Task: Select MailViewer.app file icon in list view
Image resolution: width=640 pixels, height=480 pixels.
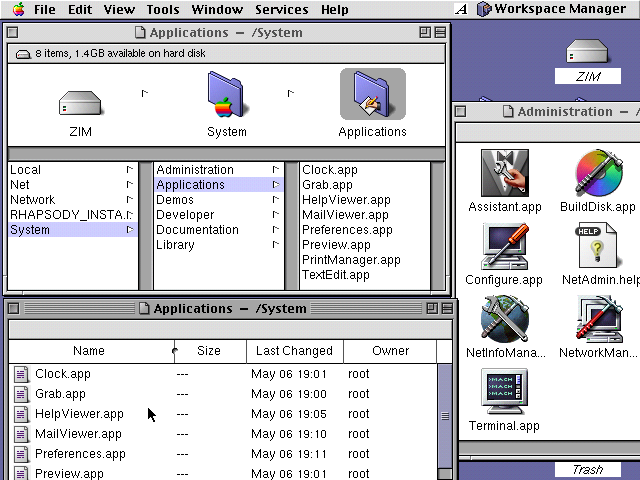Action: [21, 434]
